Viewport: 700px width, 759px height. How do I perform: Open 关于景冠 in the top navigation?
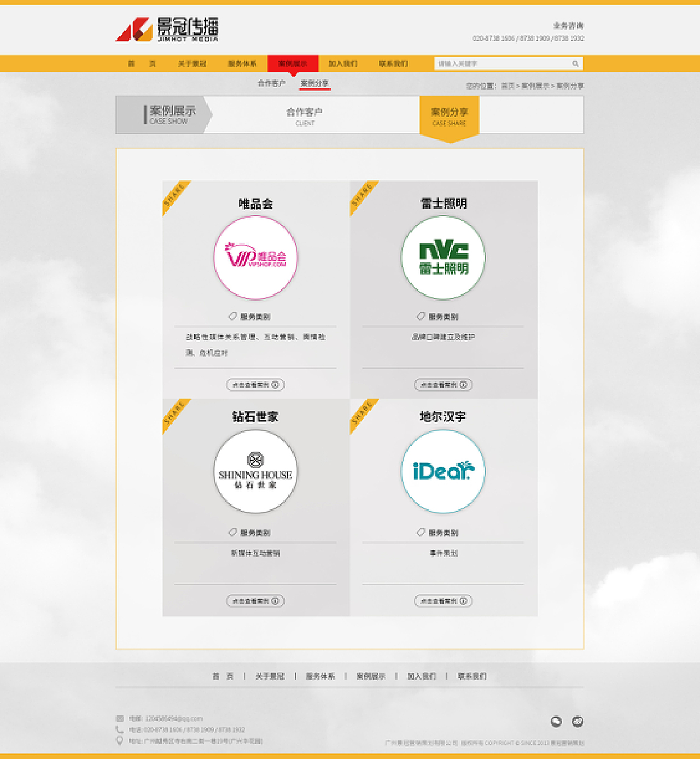coord(192,63)
